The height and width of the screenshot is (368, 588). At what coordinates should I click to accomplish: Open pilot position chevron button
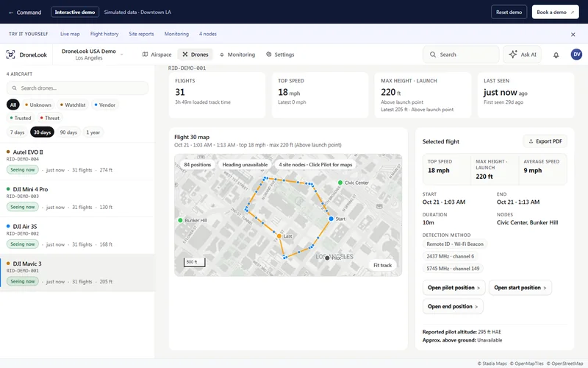click(x=453, y=288)
